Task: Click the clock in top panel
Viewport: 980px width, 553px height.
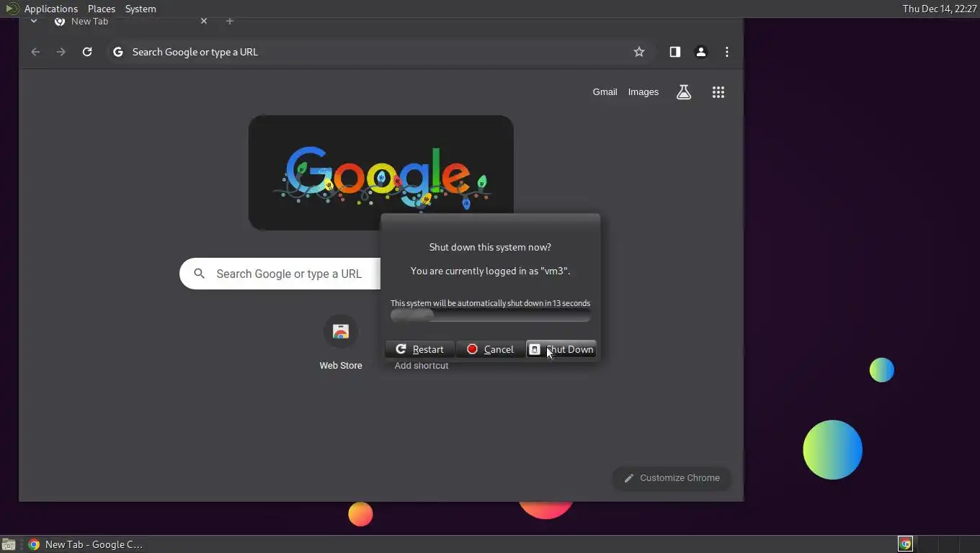Action: point(940,9)
